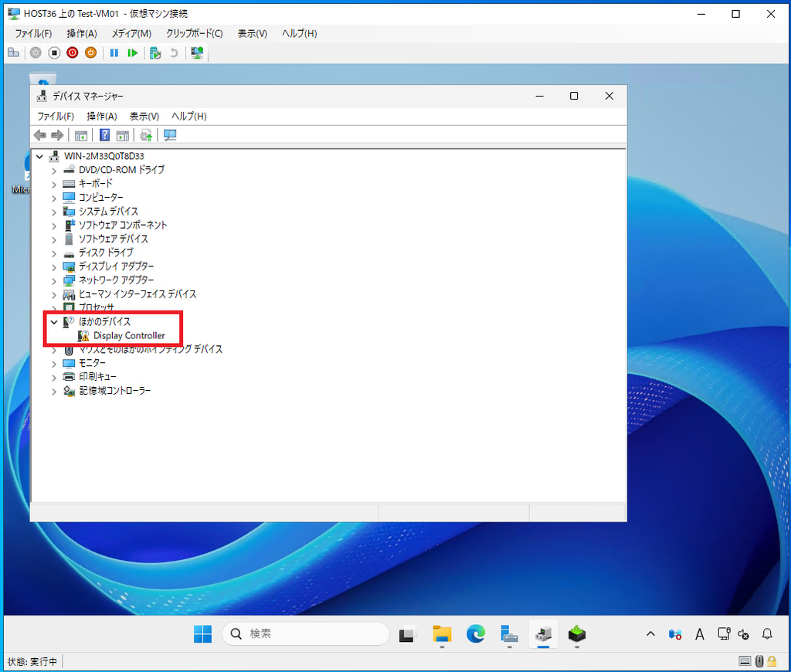Shut down the VM with the red icon
Viewport: 791px width, 672px height.
[73, 53]
